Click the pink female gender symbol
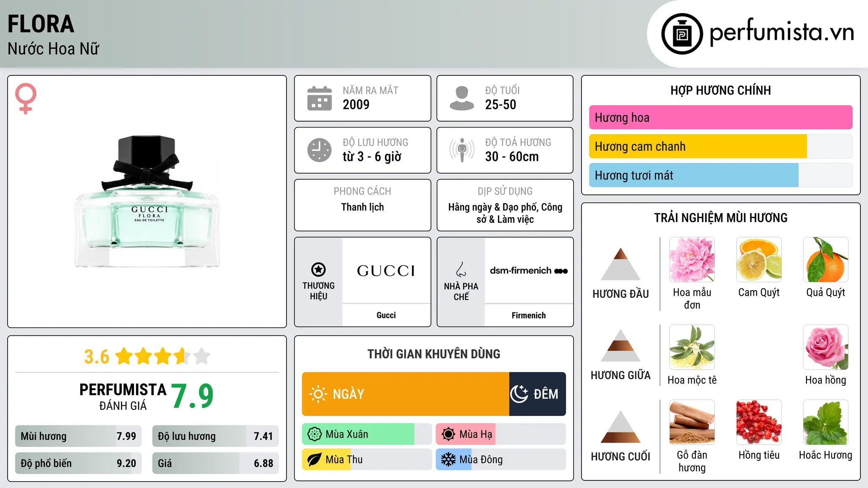The width and height of the screenshot is (868, 488). tap(25, 99)
